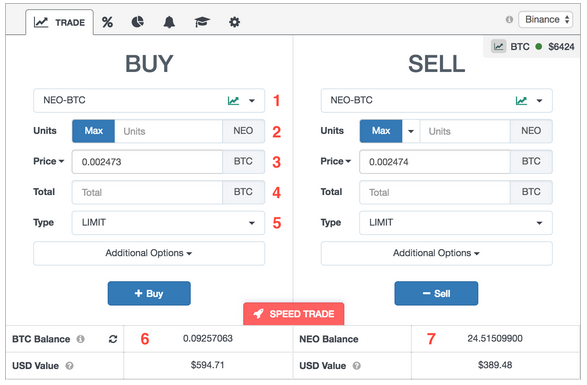Click the blue Buy button

pos(149,293)
